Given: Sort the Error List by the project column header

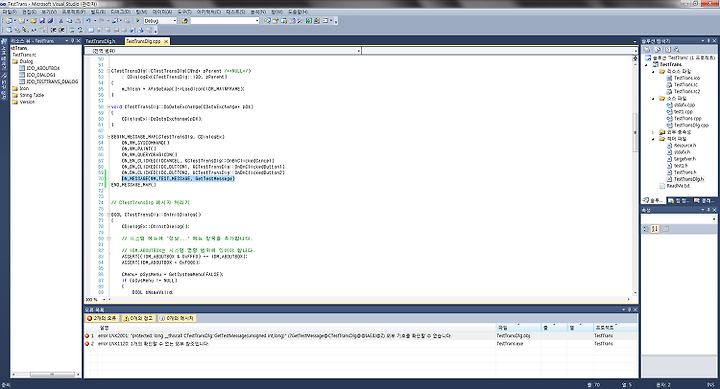Looking at the screenshot, I should tap(615, 327).
